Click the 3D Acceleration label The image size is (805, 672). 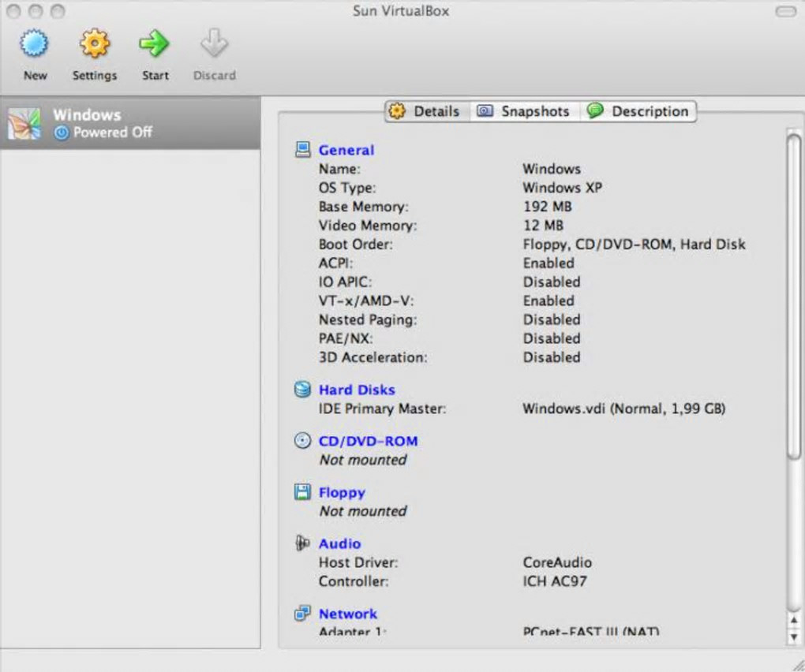[x=373, y=357]
